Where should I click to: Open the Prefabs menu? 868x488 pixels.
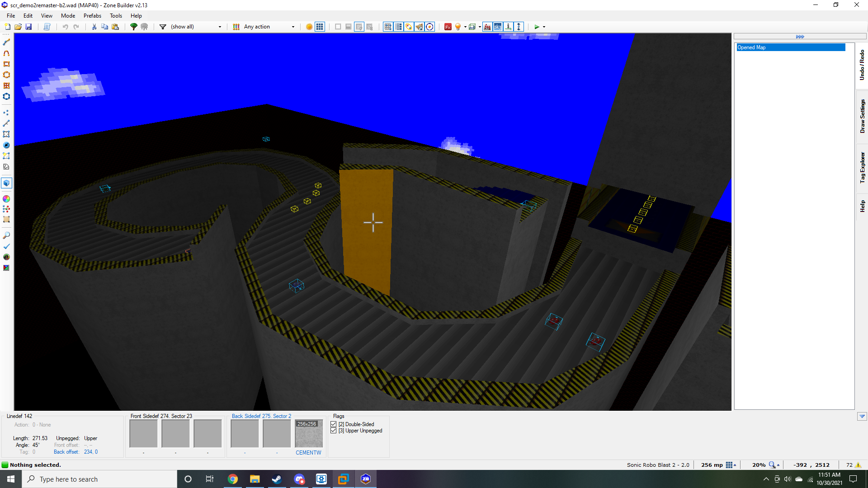click(x=92, y=16)
